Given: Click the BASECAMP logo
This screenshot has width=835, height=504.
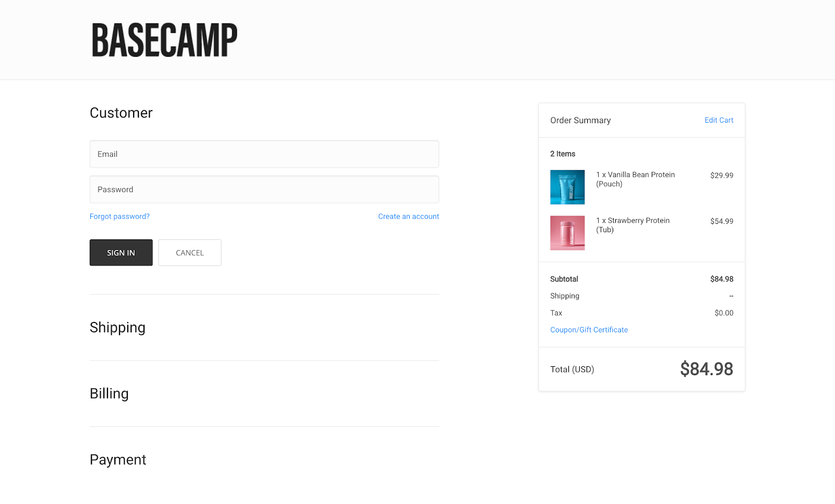Looking at the screenshot, I should click(164, 39).
